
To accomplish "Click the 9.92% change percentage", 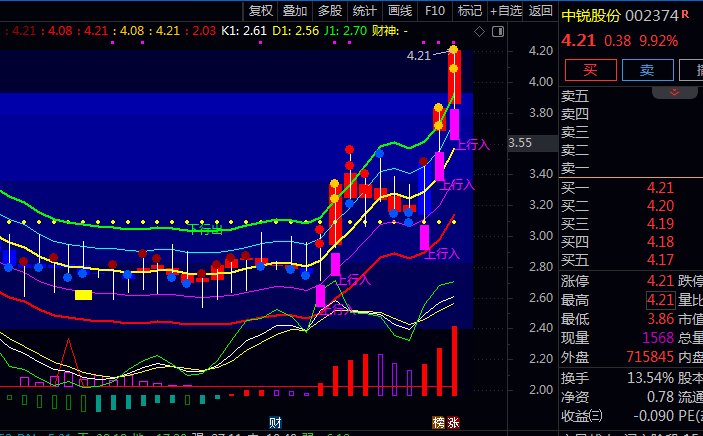I will click(x=659, y=41).
